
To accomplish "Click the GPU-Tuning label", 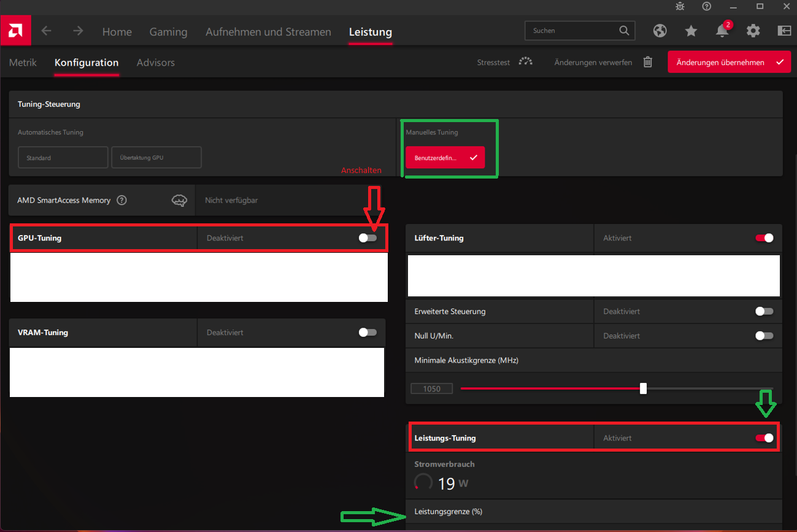I will tap(40, 237).
